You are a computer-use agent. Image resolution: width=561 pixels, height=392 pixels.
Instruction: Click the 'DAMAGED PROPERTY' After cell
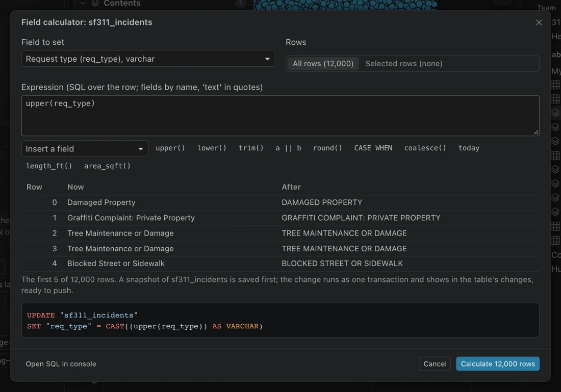click(x=322, y=202)
